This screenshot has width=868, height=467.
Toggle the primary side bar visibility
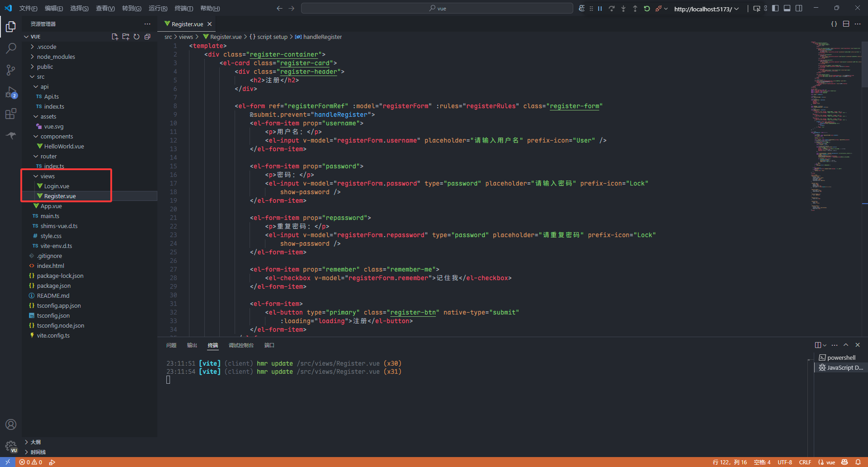775,9
